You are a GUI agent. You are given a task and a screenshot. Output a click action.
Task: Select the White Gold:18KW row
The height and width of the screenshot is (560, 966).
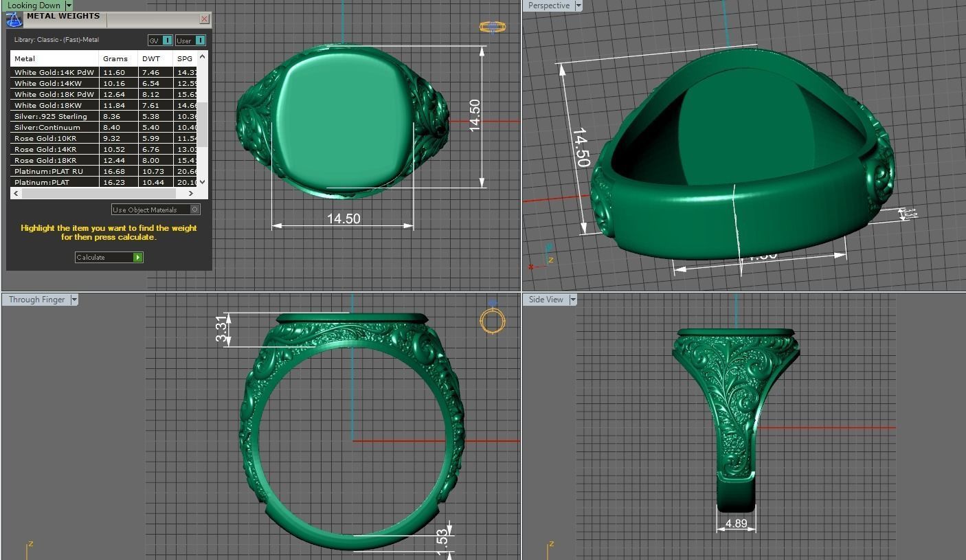pos(104,105)
